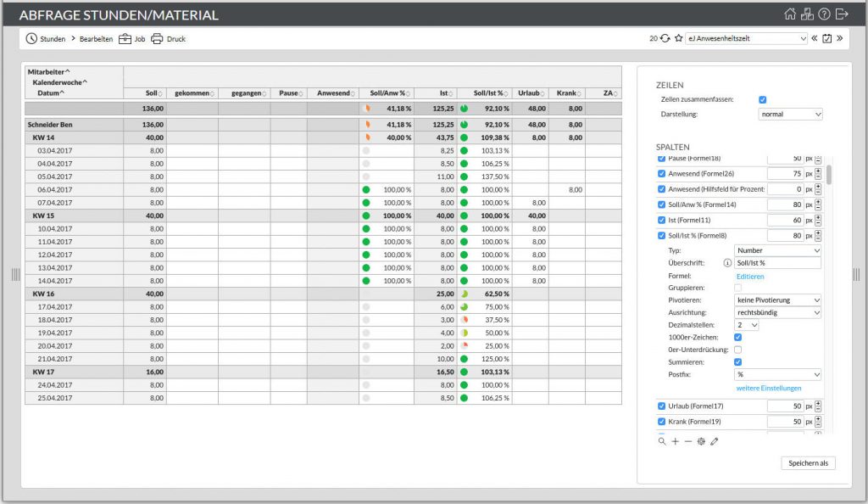868x504 pixels.
Task: Click the width stepper for Soll/Ist % (Formel8)
Action: click(818, 235)
